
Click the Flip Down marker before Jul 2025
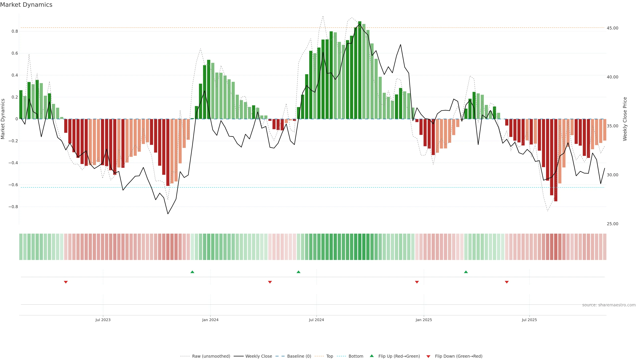point(507,282)
